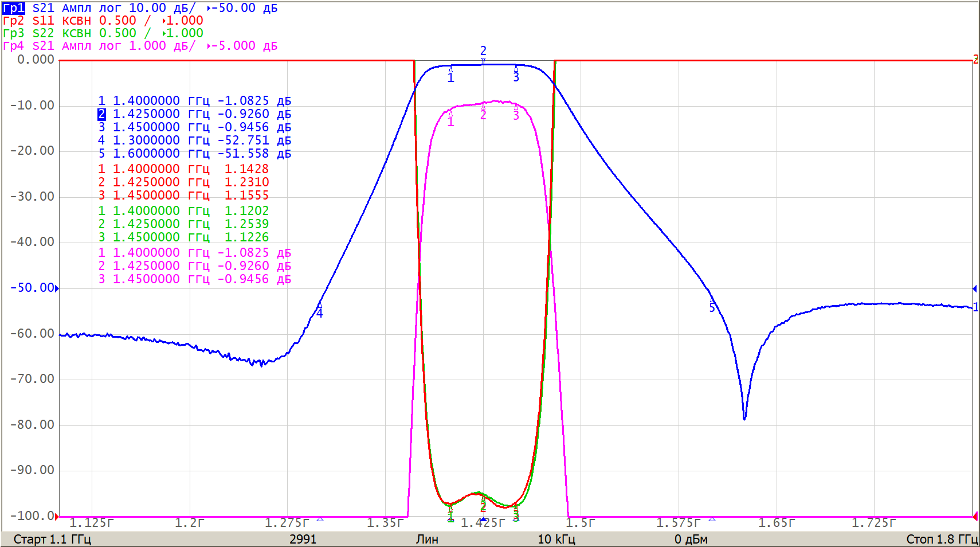Screen dimensions: 980x547
Task: Click the Старт 1.1 ГГц start frequency field
Action: click(52, 539)
